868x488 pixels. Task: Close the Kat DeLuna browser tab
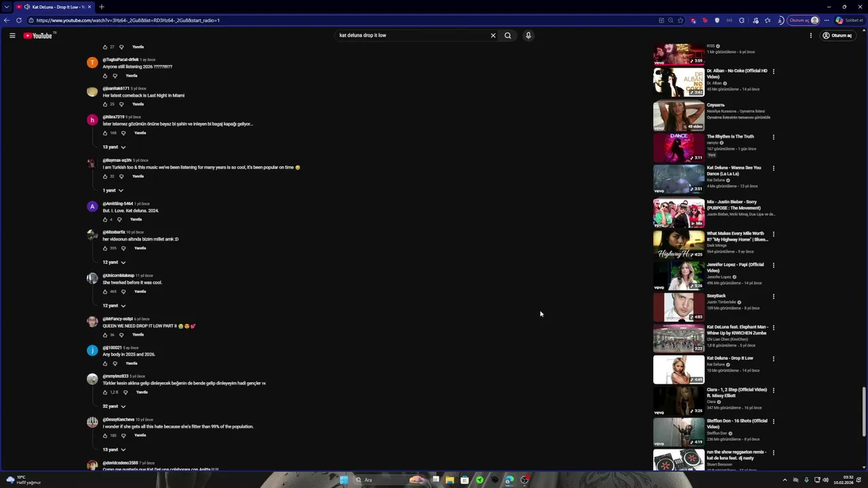pyautogui.click(x=89, y=7)
